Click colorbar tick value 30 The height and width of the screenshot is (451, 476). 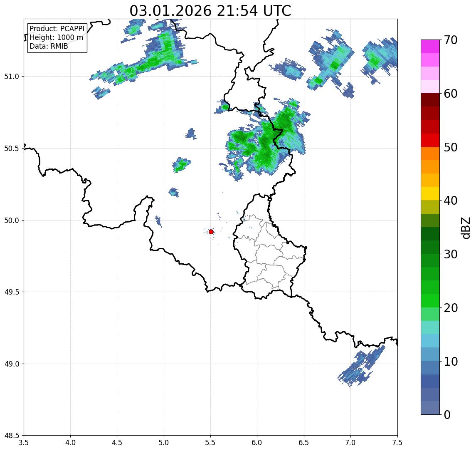pos(451,254)
